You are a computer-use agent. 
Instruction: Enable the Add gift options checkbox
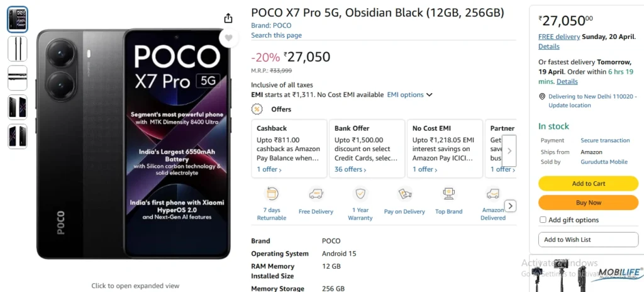click(x=543, y=220)
